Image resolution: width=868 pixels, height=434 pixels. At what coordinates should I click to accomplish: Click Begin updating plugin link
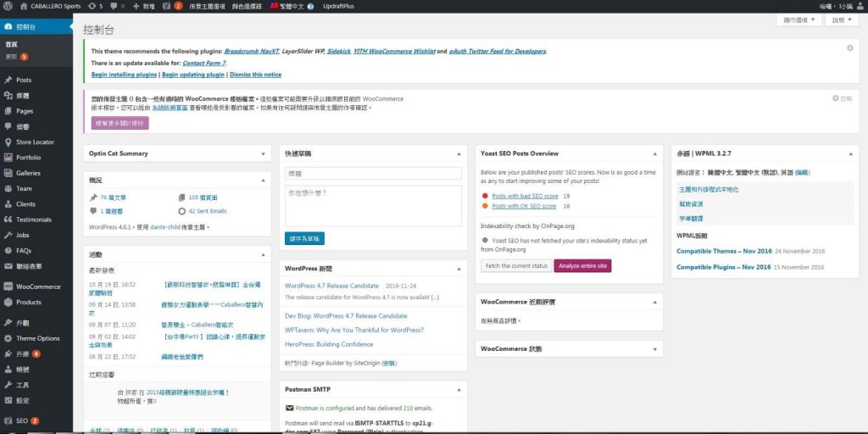pos(193,75)
